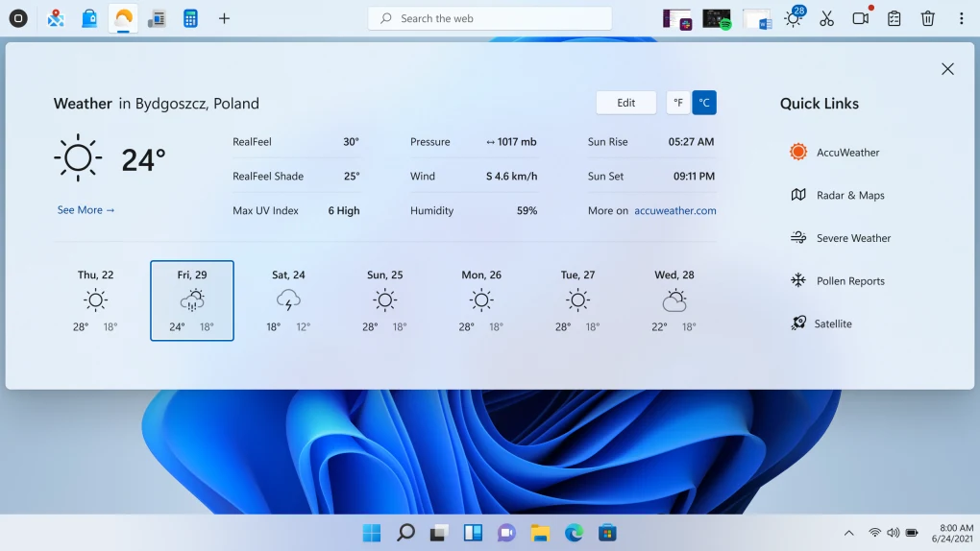Open the Wi-Fi network tray icon
Viewport: 980px width, 551px height.
coord(875,533)
